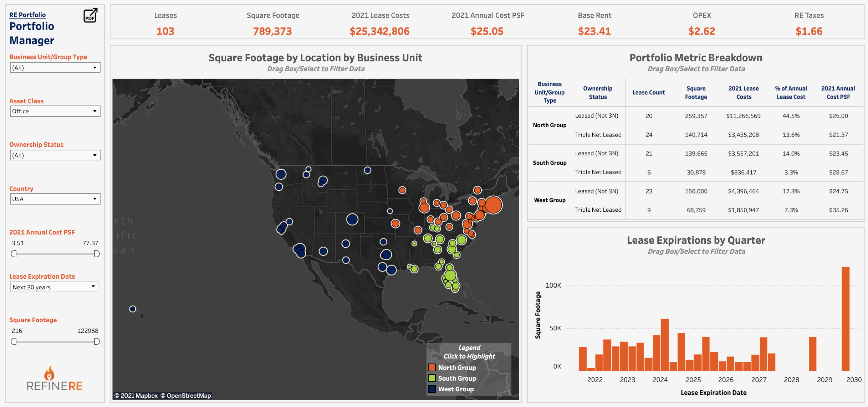This screenshot has height=407, width=868.
Task: Expand the Ownership Status dropdown
Action: pyautogui.click(x=55, y=155)
